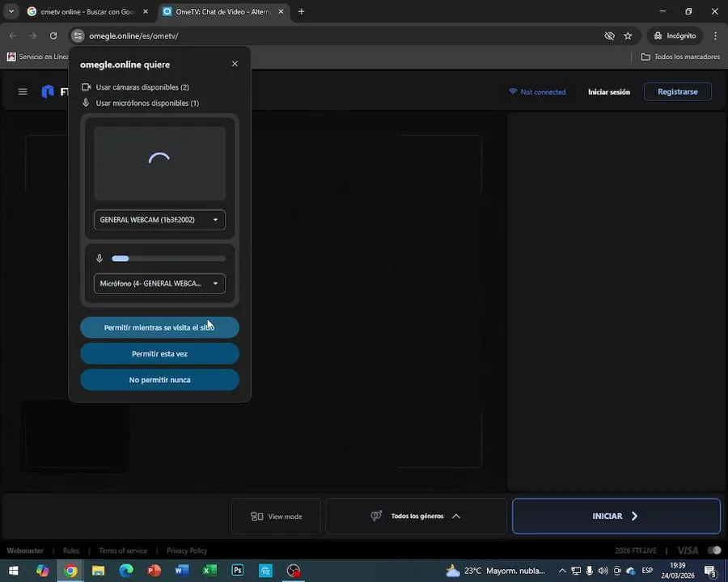
Task: Click Iniciar sesión
Action: [x=608, y=92]
